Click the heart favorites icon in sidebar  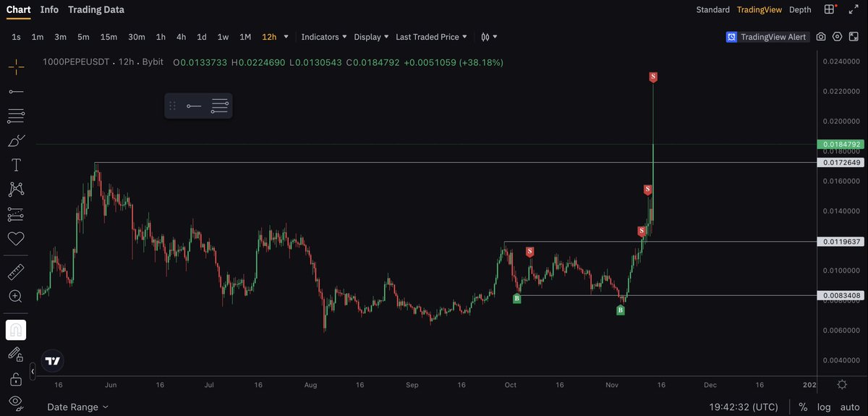pyautogui.click(x=16, y=239)
